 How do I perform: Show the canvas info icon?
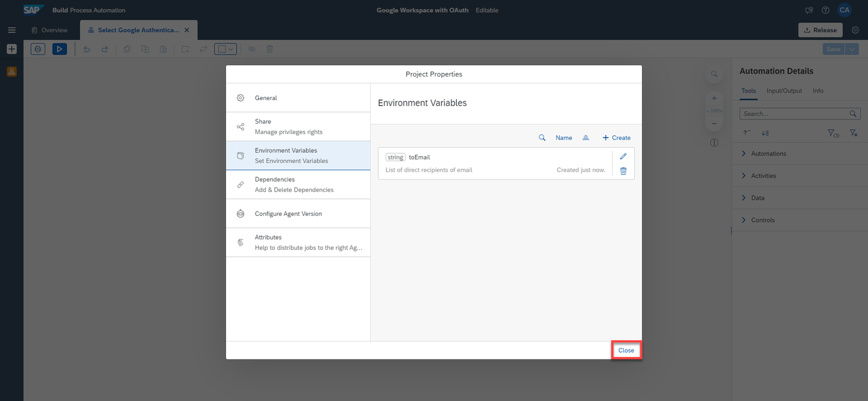[x=714, y=143]
